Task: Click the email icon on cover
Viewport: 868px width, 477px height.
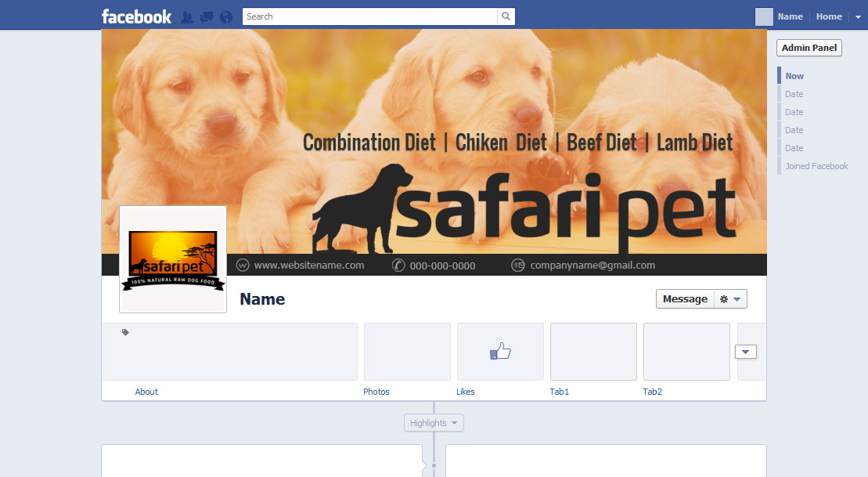Action: tap(517, 266)
